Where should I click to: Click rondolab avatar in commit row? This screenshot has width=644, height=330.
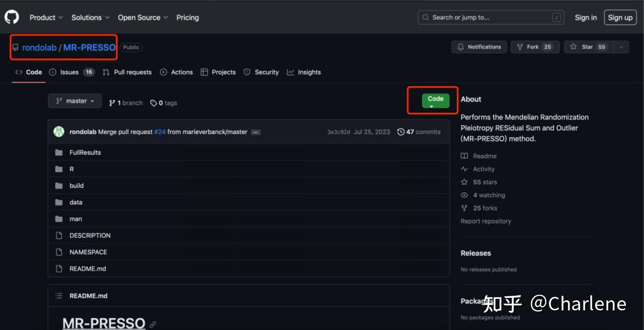59,132
